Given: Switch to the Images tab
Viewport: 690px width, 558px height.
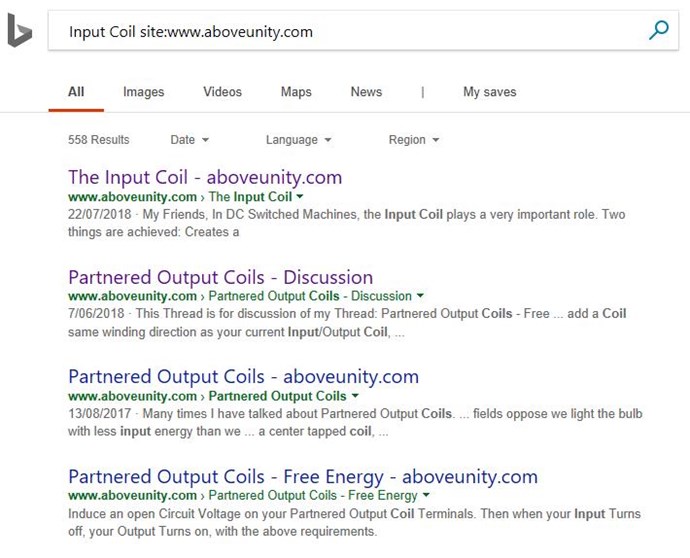Looking at the screenshot, I should tap(143, 92).
